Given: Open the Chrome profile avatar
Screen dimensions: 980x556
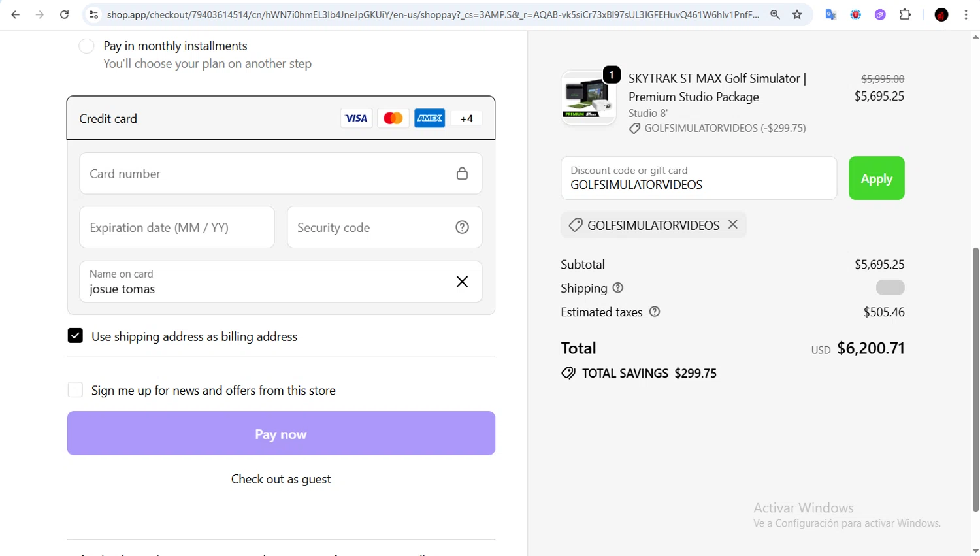Looking at the screenshot, I should (x=941, y=14).
